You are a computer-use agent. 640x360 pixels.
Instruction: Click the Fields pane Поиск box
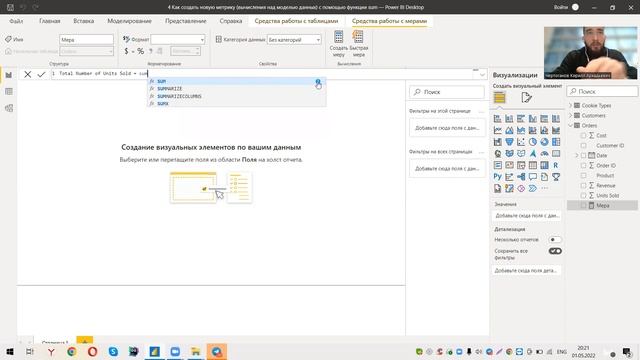[x=602, y=91]
